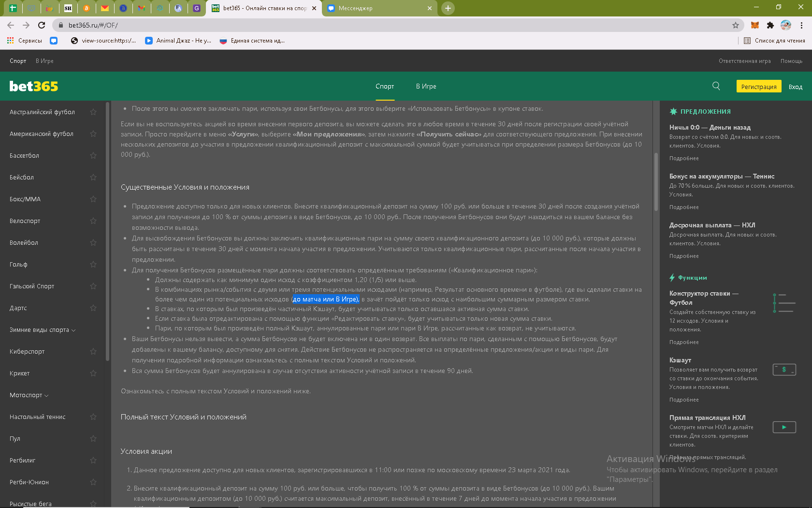Click the star beside Дартс

93,308
